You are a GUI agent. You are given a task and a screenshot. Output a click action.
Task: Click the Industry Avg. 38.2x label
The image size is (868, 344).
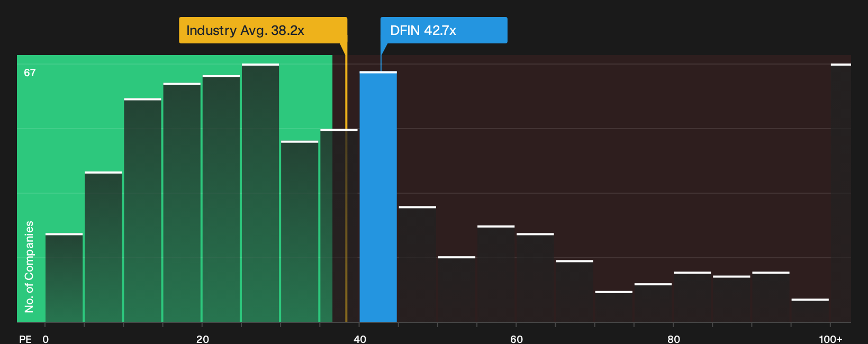[x=263, y=30]
